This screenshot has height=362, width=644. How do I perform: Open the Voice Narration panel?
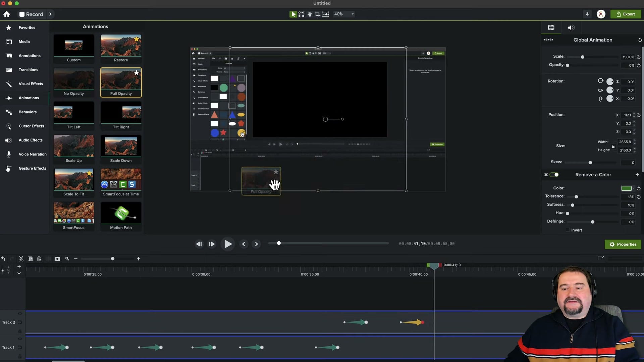pyautogui.click(x=32, y=154)
